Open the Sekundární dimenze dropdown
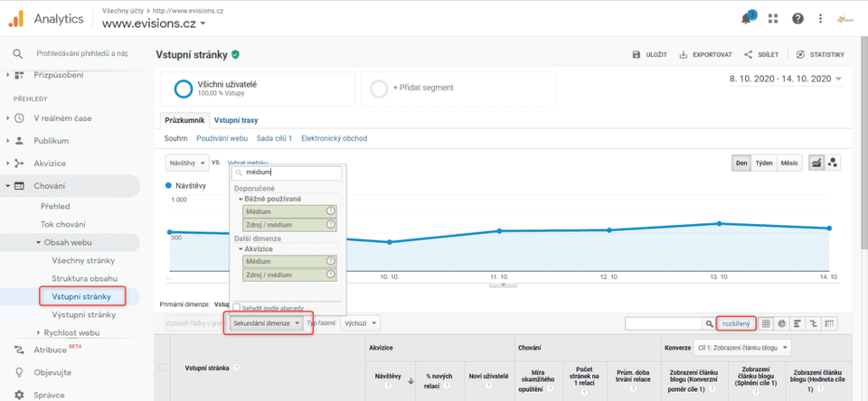Viewport: 868px width, 401px height. pos(267,323)
